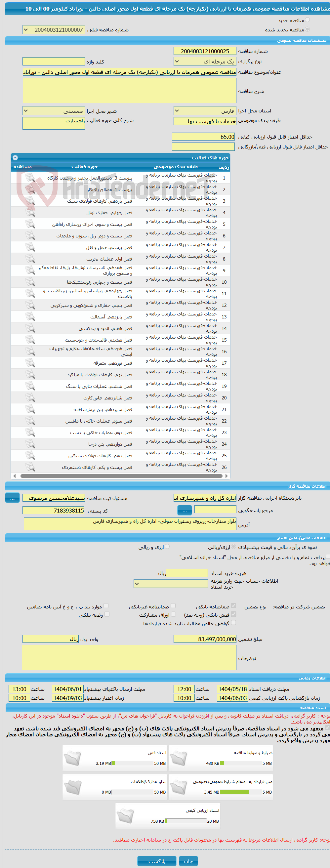Select مناقصه جدید radio button
This screenshot has width=330, height=868.
307,20
